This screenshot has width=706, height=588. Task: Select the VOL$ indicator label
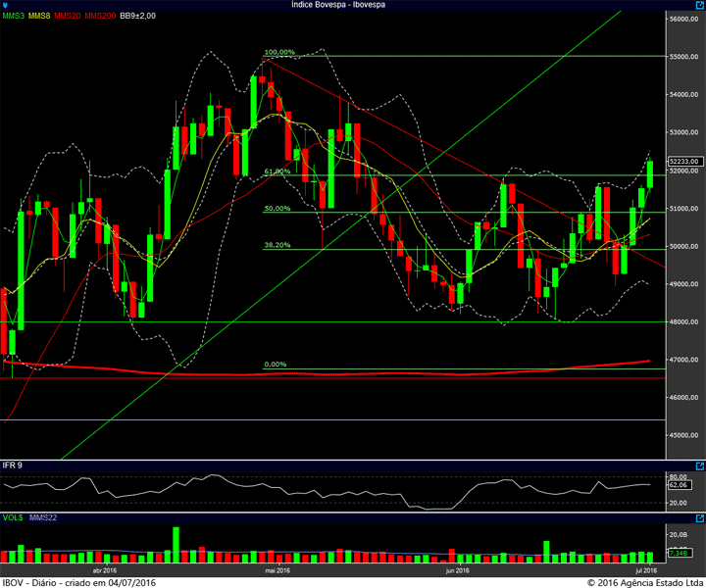(13, 517)
